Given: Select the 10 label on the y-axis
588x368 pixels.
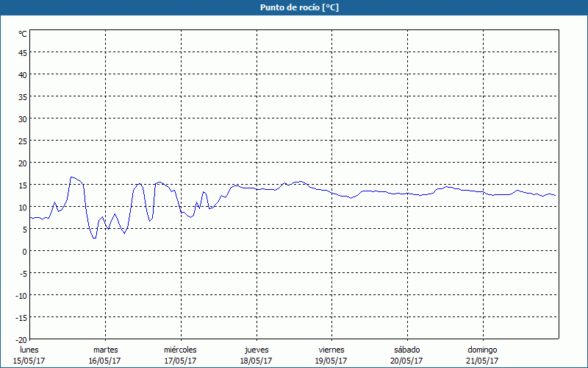Looking at the screenshot, I should point(23,207).
